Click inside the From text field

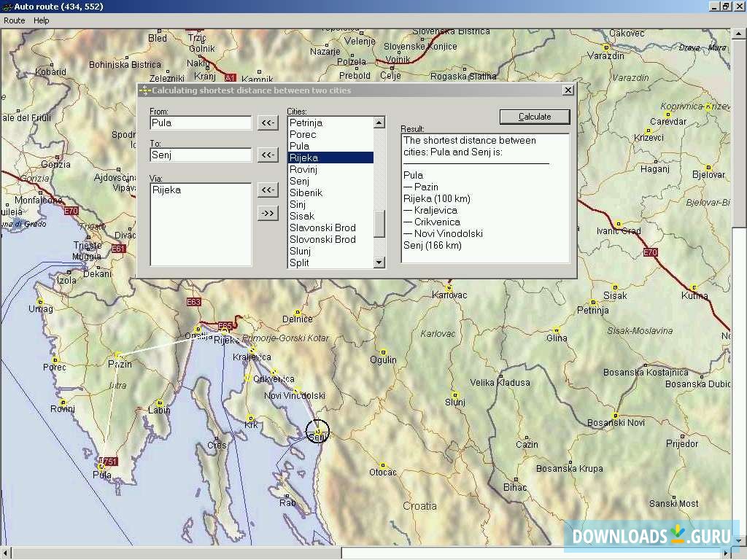[x=200, y=122]
